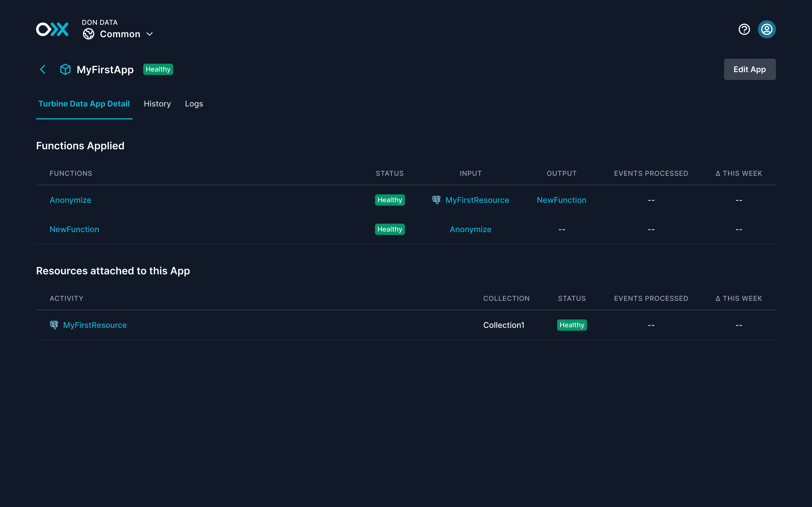Open the NewFunction function in Functions column
Image resolution: width=812 pixels, height=507 pixels.
coord(74,229)
